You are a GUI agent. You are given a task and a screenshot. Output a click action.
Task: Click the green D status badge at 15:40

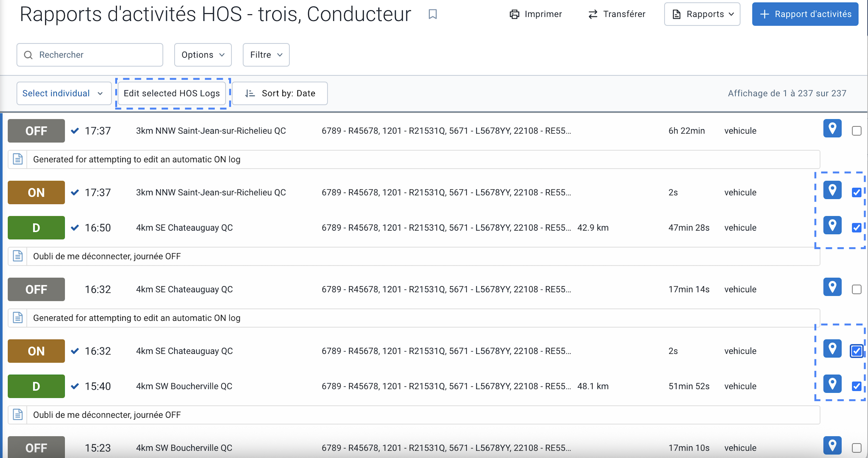tap(36, 386)
